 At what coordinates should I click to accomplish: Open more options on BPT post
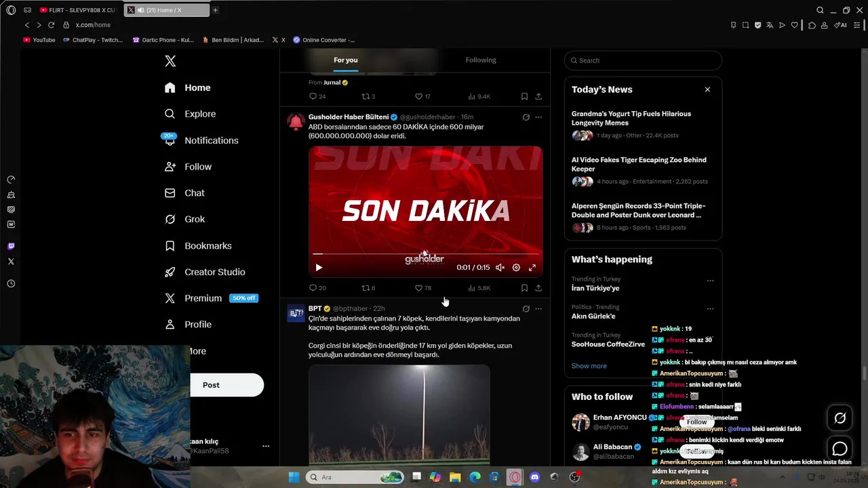538,308
